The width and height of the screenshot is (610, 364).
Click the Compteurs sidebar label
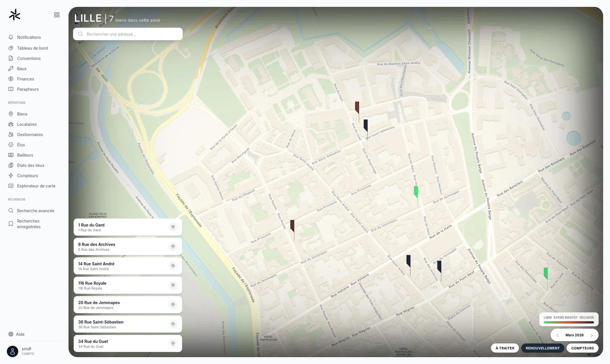click(x=27, y=176)
